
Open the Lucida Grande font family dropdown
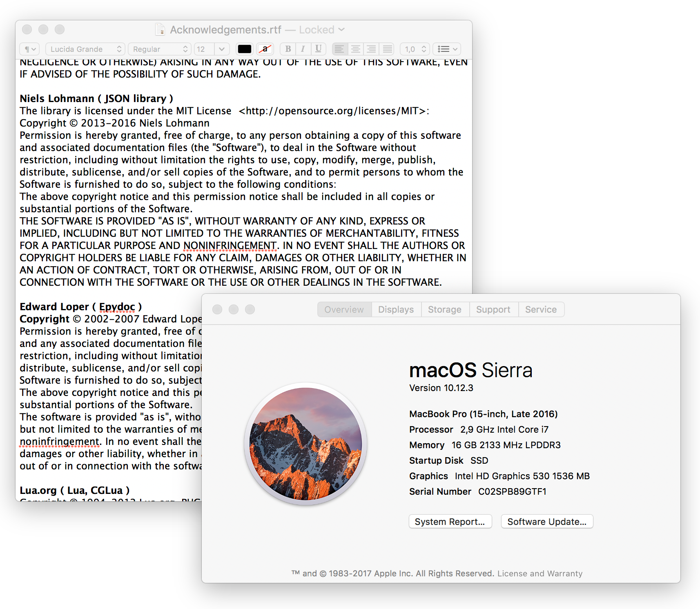[x=85, y=49]
